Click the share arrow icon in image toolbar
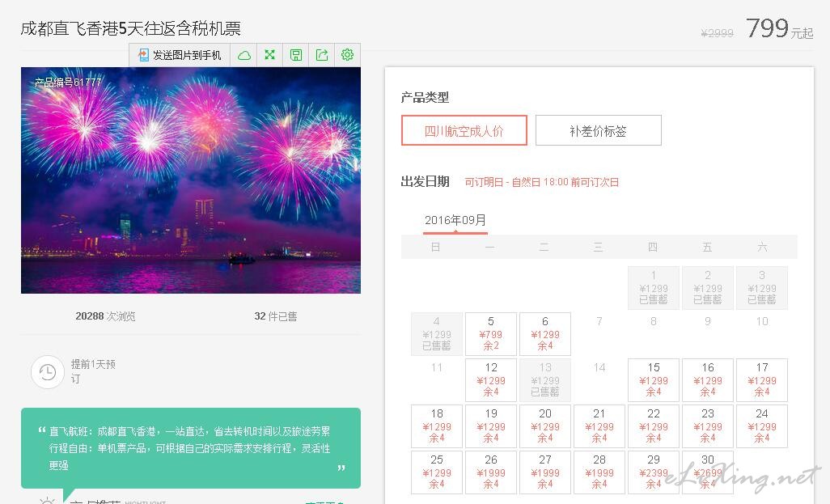The image size is (830, 504). click(x=322, y=54)
